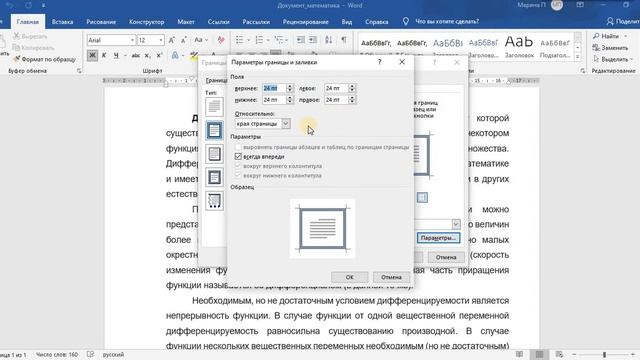Viewport: 640px width, 360px height.
Task: Click верхнее margin input field
Action: 274,88
